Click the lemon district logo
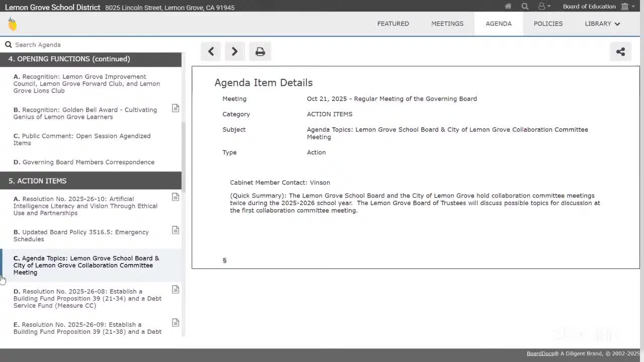644x362 pixels. point(13,24)
